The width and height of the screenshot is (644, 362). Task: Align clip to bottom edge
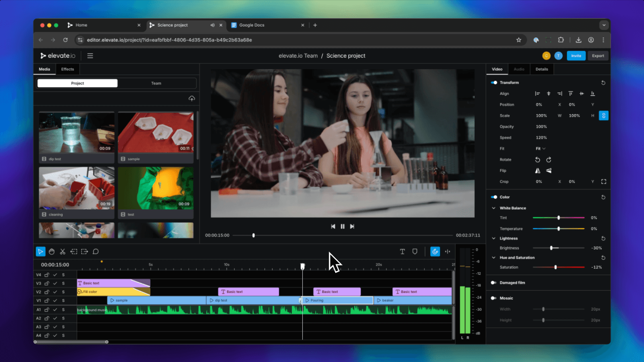click(593, 94)
